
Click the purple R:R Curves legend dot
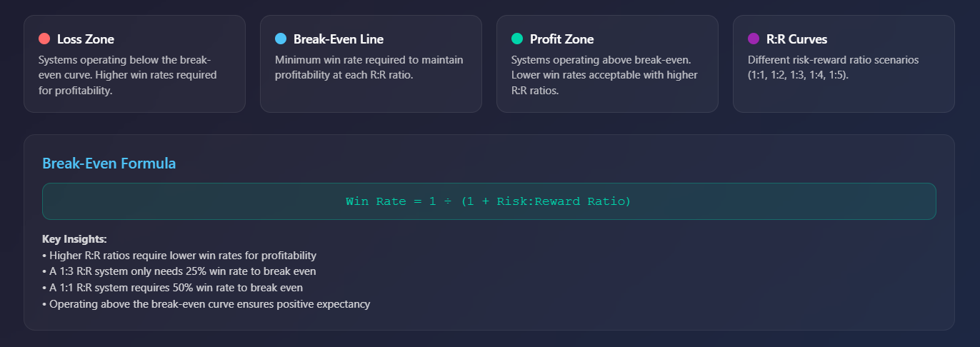[754, 39]
